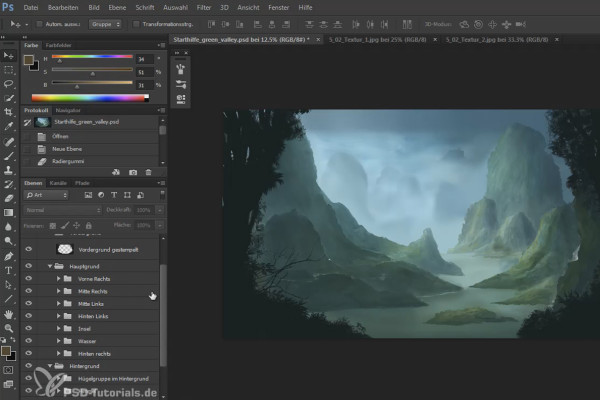
Task: Open the Fenster menu
Action: [279, 8]
